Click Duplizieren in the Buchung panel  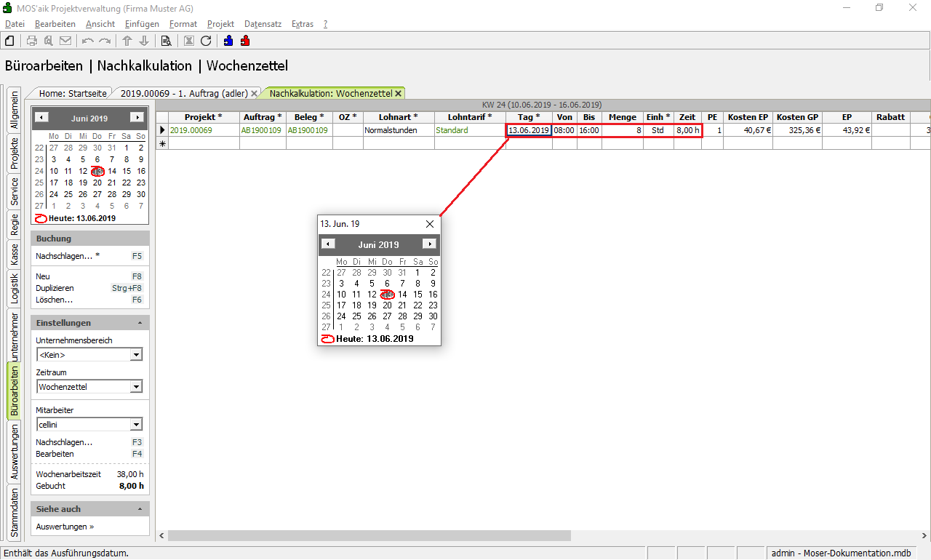(x=55, y=288)
